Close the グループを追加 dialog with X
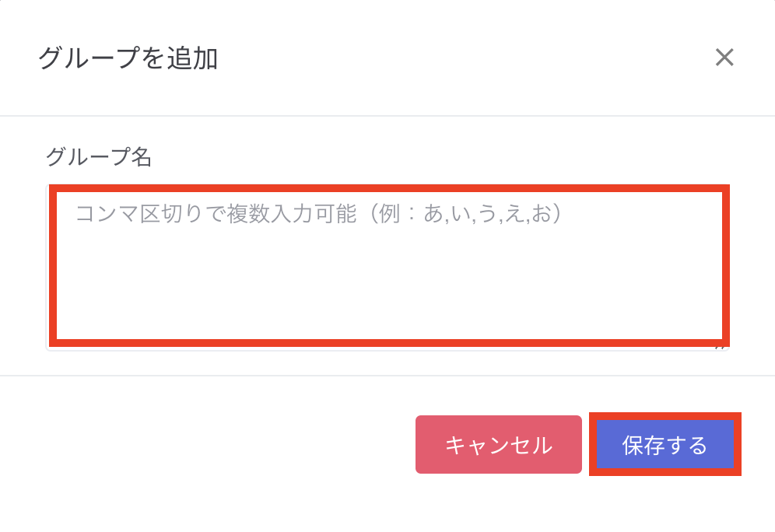 pyautogui.click(x=724, y=58)
